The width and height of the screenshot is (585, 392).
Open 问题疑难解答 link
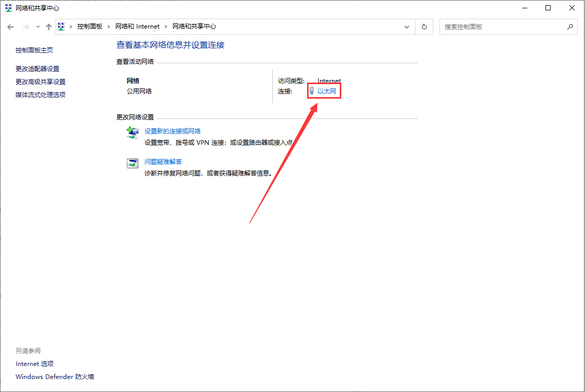point(163,161)
